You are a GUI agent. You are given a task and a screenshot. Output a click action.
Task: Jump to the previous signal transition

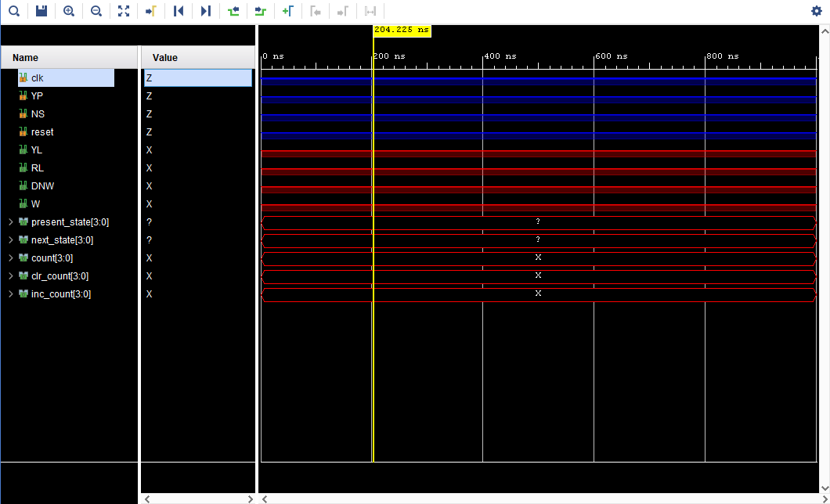(233, 11)
